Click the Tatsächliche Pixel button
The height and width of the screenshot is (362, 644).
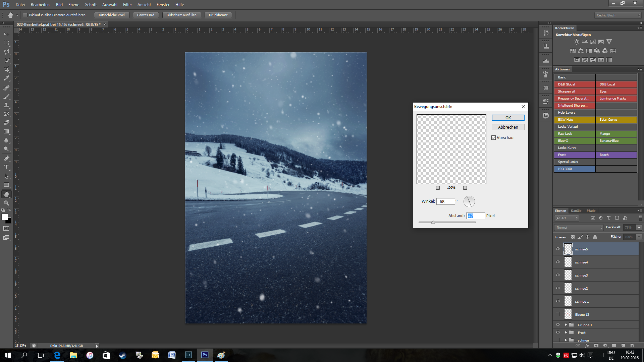pos(111,15)
